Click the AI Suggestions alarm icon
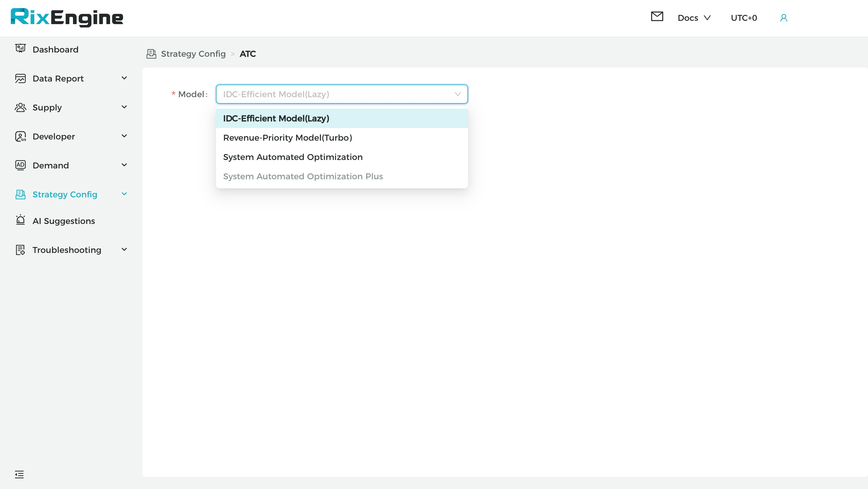 click(x=21, y=219)
